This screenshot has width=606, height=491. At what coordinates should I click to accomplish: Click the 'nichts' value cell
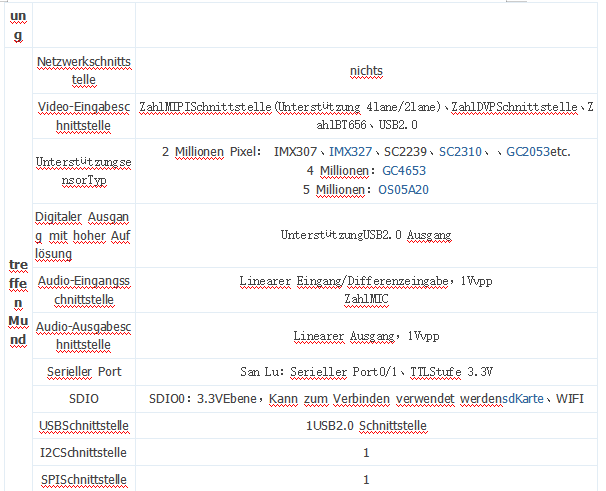click(366, 71)
